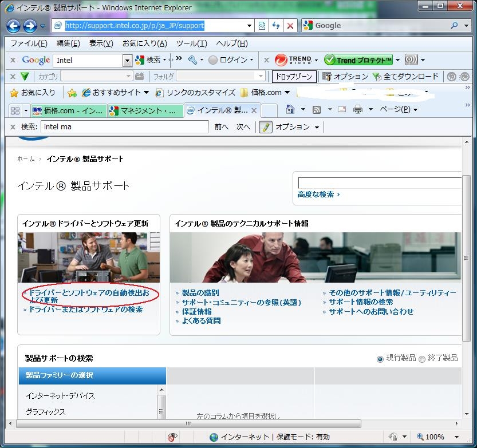Click the folder icon after カテゴリ dropdown
This screenshot has height=448, width=477.
tap(139, 76)
